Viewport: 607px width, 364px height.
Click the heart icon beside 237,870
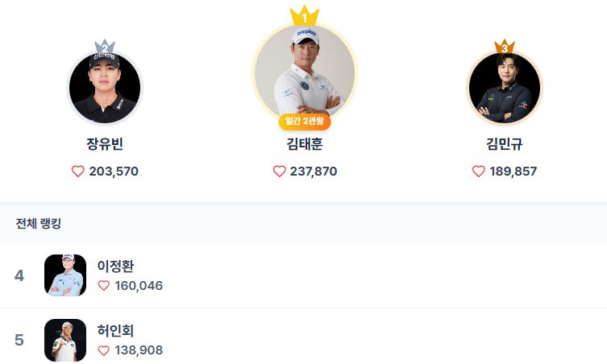pyautogui.click(x=280, y=172)
